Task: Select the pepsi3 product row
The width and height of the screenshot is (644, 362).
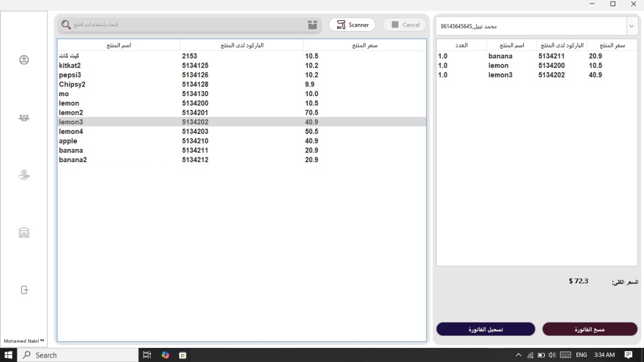Action: pos(242,75)
